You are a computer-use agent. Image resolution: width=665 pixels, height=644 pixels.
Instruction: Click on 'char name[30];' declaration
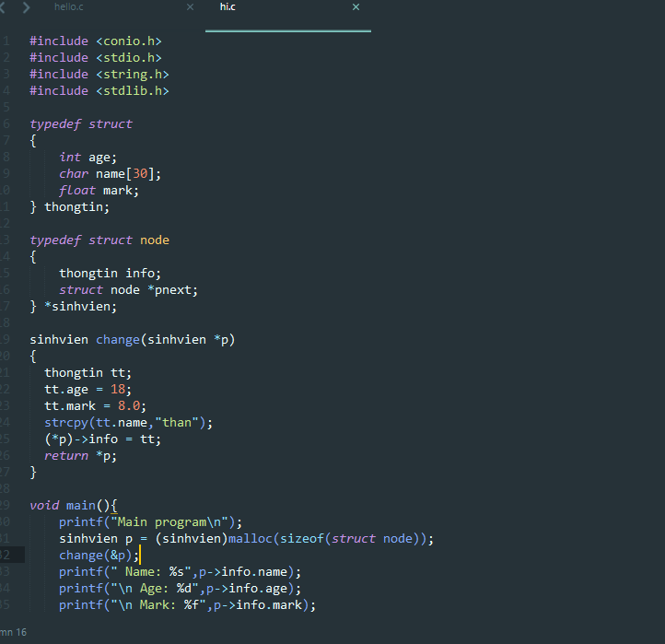(111, 174)
